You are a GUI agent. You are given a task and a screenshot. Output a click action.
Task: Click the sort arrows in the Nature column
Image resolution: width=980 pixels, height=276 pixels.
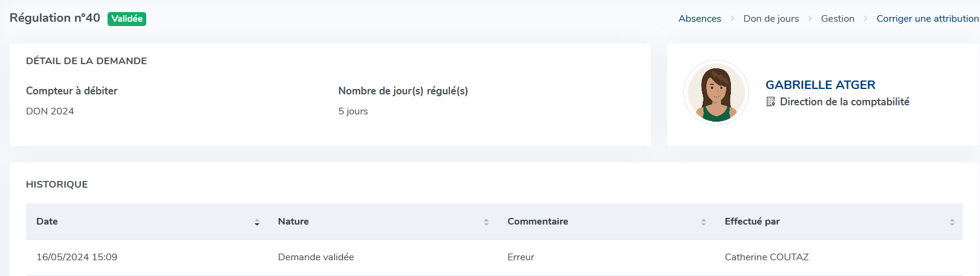(486, 222)
